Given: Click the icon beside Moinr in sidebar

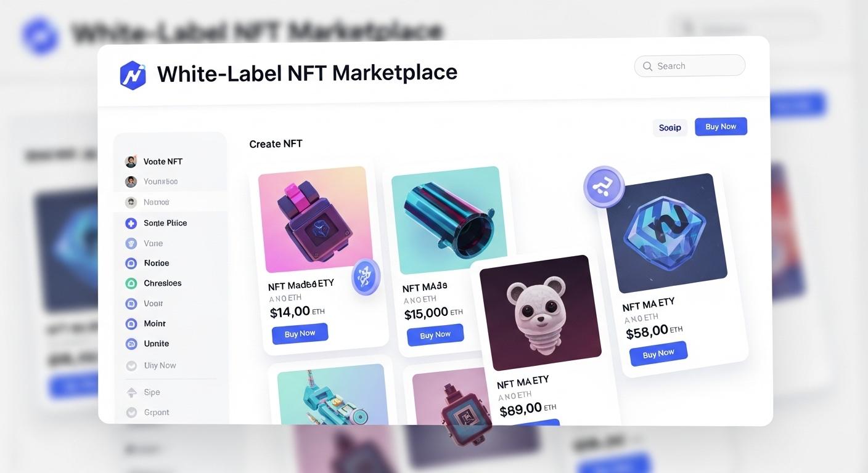Looking at the screenshot, I should pyautogui.click(x=131, y=323).
